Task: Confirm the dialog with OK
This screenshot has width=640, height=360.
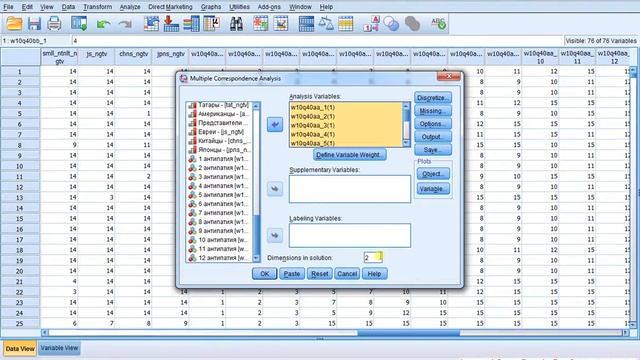Action: coord(264,274)
